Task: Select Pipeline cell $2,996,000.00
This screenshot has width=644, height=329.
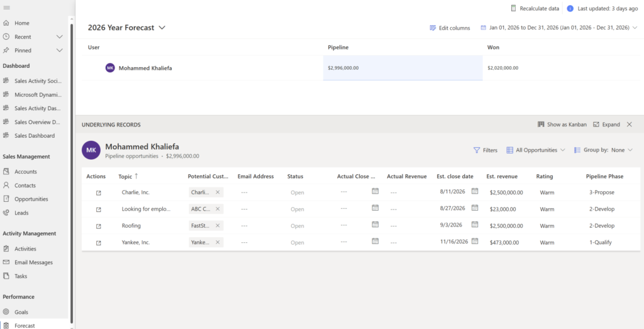Action: click(402, 68)
